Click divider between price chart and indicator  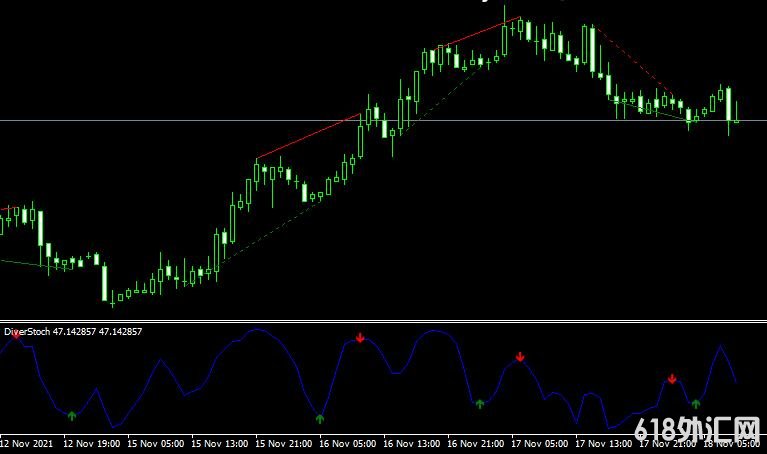coord(383,321)
